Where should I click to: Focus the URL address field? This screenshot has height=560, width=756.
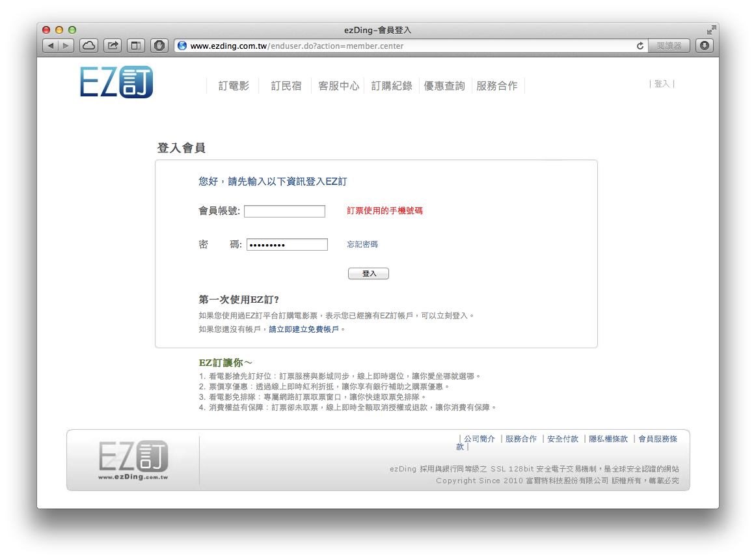coord(410,46)
